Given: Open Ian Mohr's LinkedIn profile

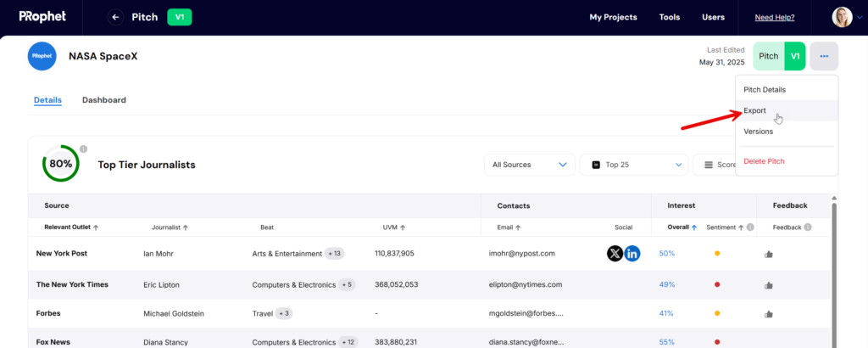Looking at the screenshot, I should [632, 254].
